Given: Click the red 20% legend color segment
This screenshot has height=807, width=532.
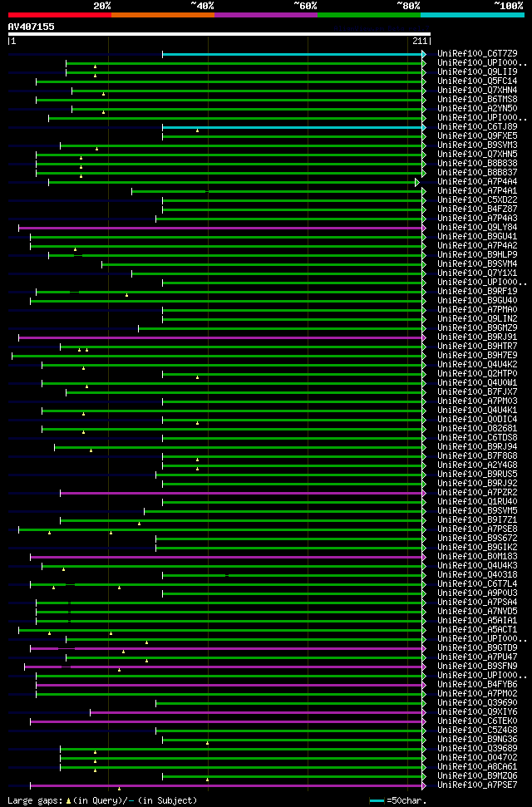Looking at the screenshot, I should pos(60,15).
